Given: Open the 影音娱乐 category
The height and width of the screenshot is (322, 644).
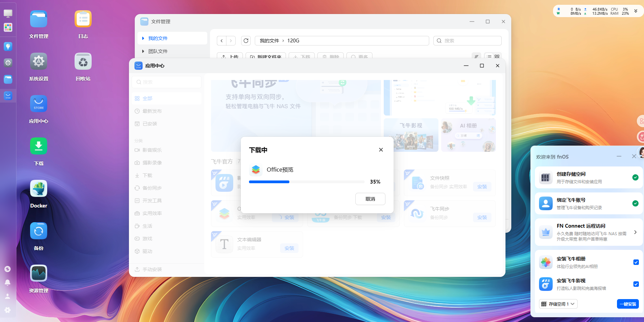Looking at the screenshot, I should point(167,150).
